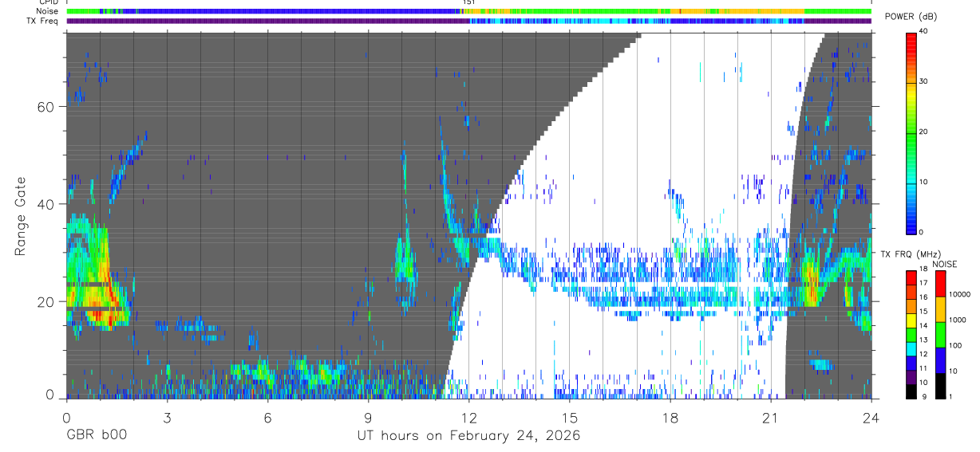Click the TX FRQ (MHz) color bar
This screenshot has width=980, height=452.
pyautogui.click(x=912, y=334)
